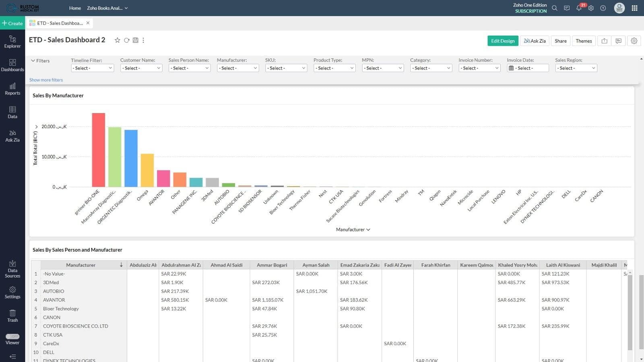Open dashboard settings gear icon

pos(634,41)
